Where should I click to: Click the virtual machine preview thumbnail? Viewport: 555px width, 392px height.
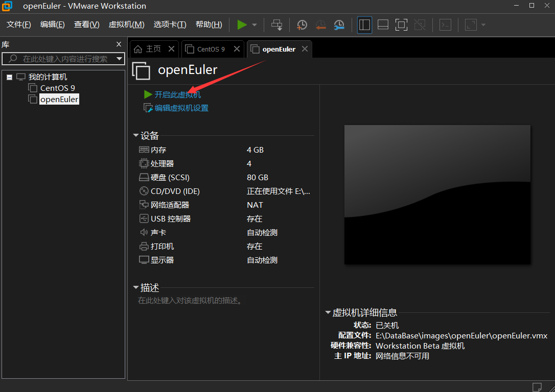[x=437, y=194]
